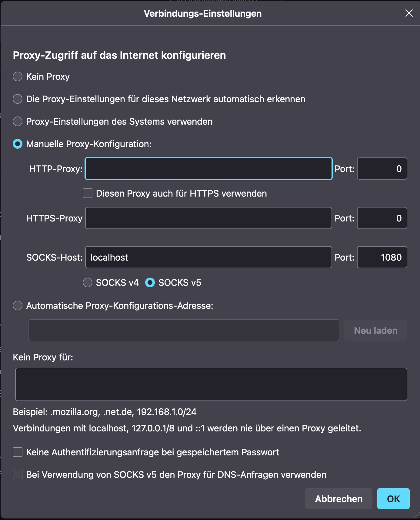Click the SOCKS port field showing 1080

382,257
